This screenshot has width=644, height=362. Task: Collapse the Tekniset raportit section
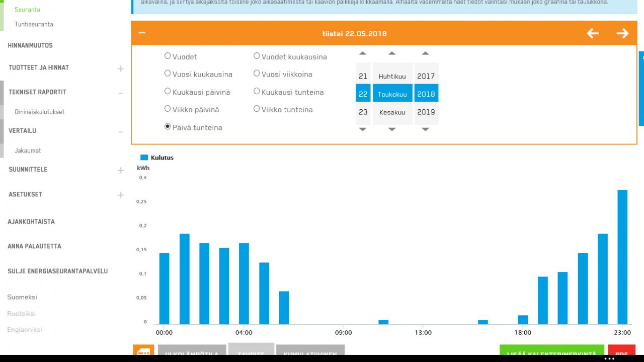point(121,93)
